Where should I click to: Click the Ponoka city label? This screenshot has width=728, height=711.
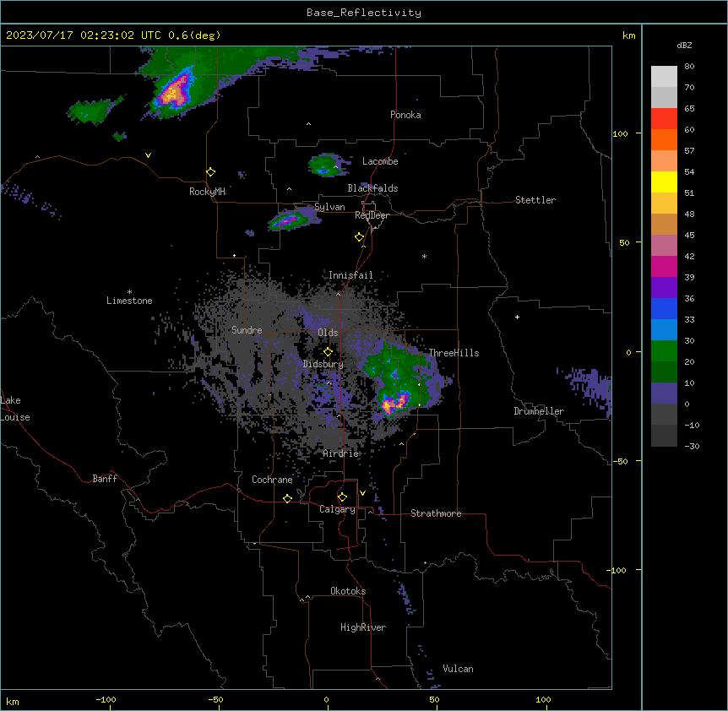(405, 115)
